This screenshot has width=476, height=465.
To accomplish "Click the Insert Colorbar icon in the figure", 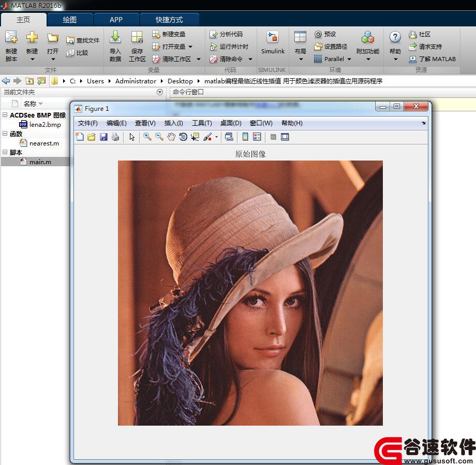I will (x=245, y=137).
